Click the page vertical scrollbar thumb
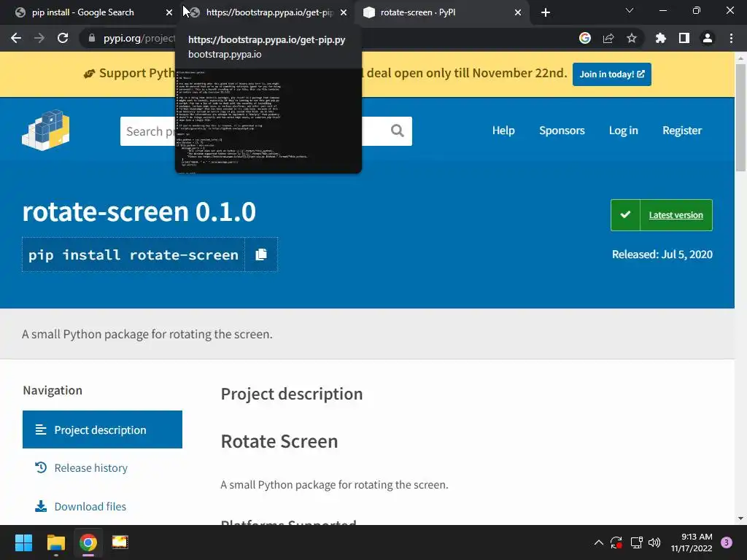 (x=740, y=117)
